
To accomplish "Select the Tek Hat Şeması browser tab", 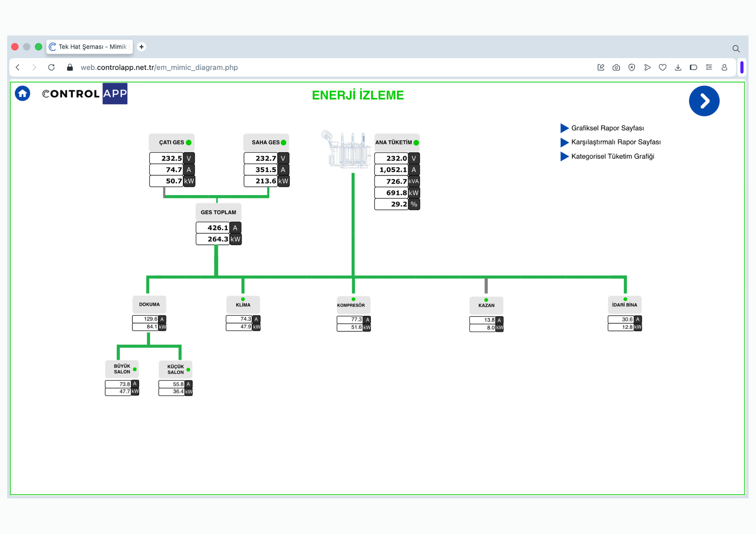I will pyautogui.click(x=90, y=46).
